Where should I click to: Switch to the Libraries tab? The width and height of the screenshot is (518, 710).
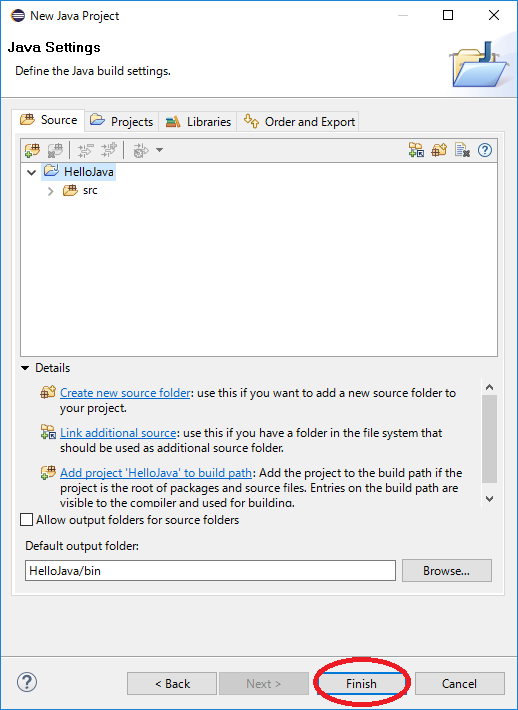198,121
